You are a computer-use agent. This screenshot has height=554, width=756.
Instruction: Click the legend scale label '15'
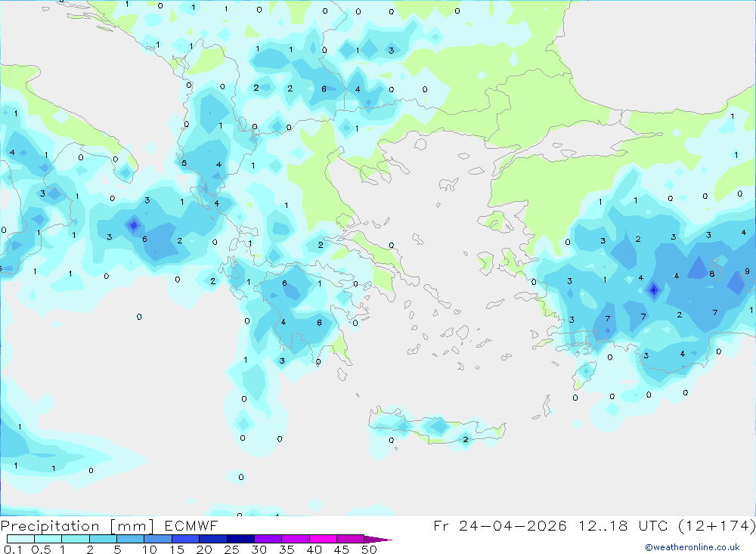tap(177, 549)
